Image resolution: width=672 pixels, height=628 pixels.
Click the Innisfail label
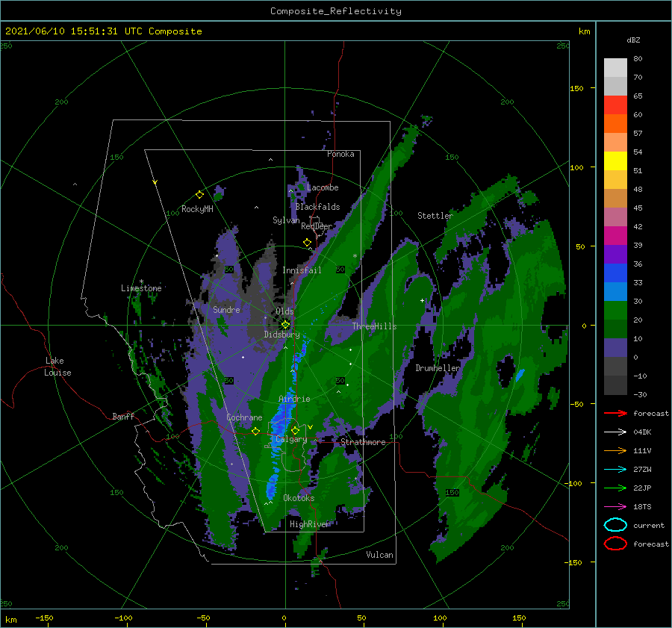[x=302, y=270]
